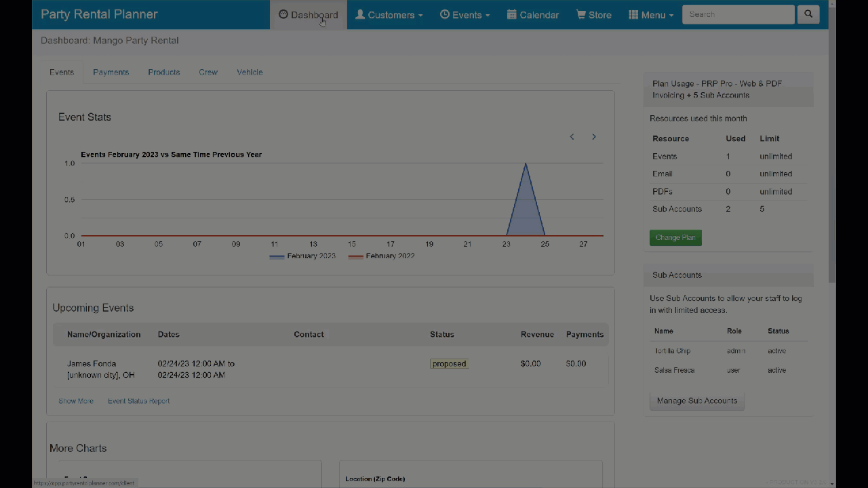
Task: Switch to the Payments tab
Action: point(111,73)
